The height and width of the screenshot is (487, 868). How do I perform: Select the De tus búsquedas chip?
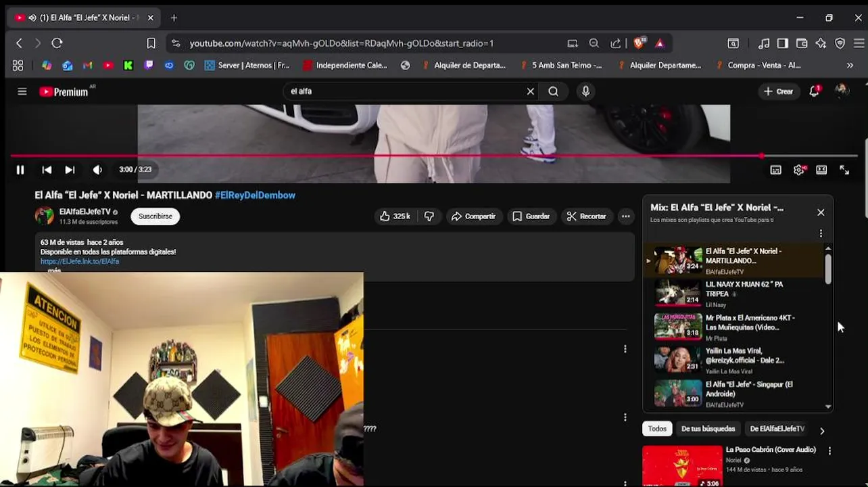pyautogui.click(x=708, y=429)
